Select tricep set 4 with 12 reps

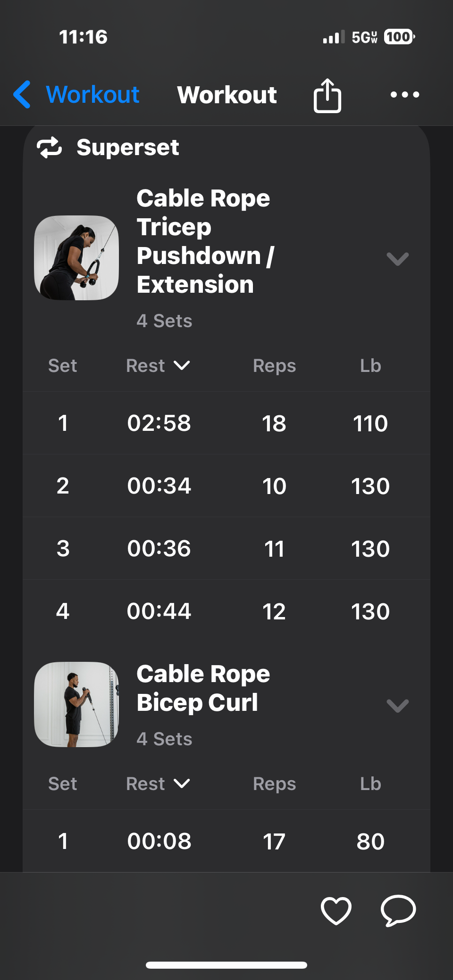(x=226, y=611)
